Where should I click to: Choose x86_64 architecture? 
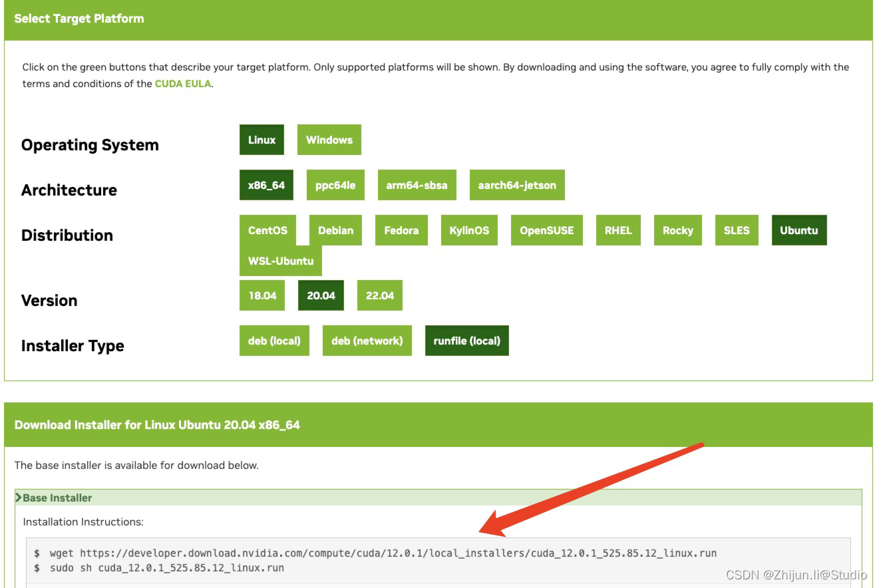(x=266, y=185)
